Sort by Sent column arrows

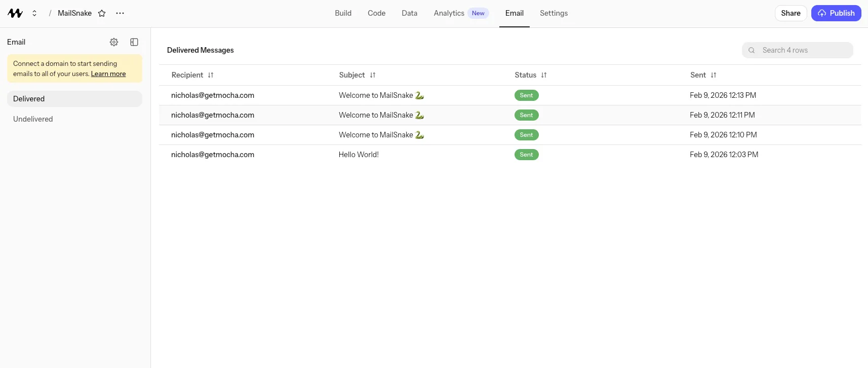pyautogui.click(x=714, y=75)
